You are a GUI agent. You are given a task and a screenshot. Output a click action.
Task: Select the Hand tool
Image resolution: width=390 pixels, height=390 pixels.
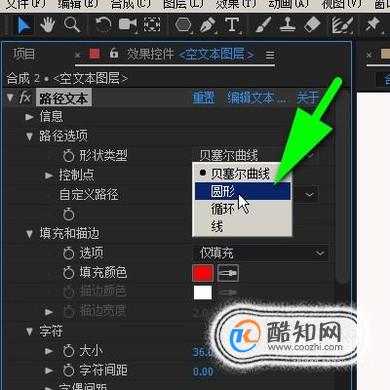[x=47, y=25]
